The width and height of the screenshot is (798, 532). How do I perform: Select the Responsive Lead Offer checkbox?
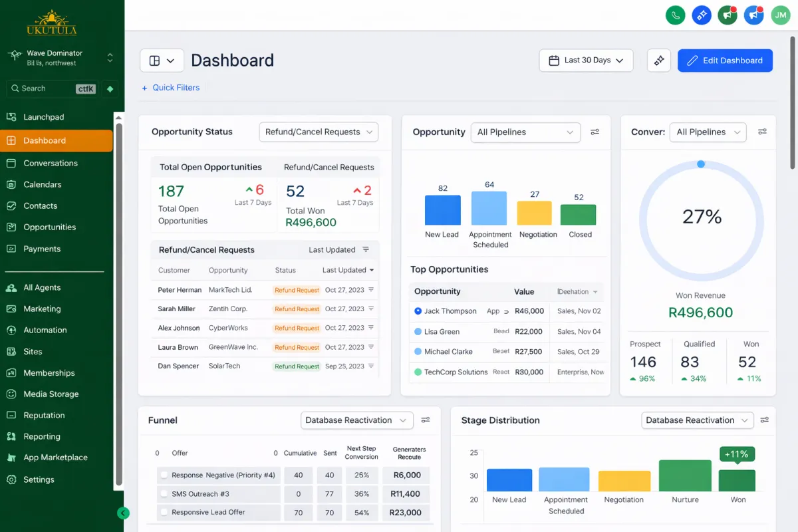click(x=164, y=513)
